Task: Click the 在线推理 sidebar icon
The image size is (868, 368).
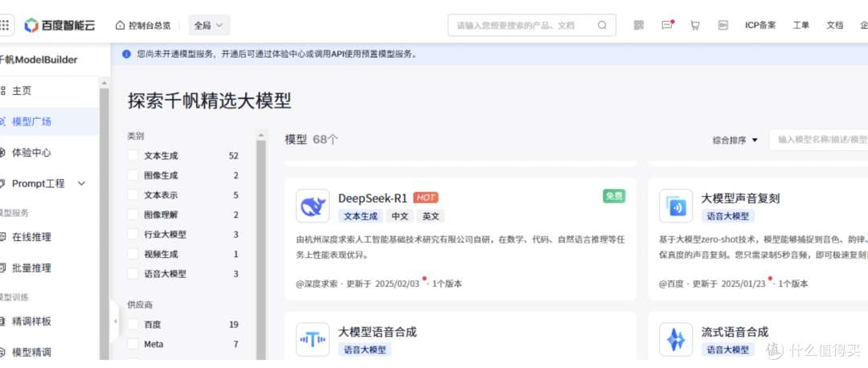Action: (x=2, y=237)
